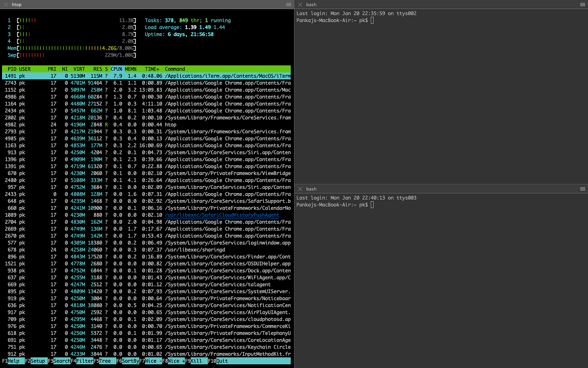The image size is (588, 368).
Task: Open the top bash pane's hamburger menu
Action: coord(583,4)
